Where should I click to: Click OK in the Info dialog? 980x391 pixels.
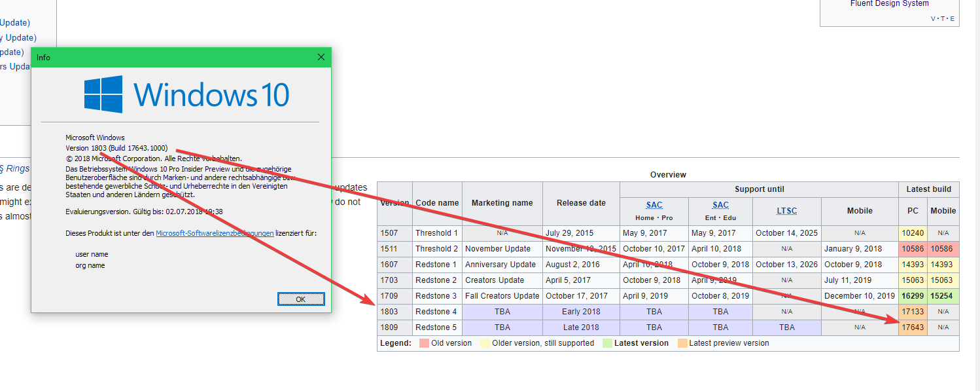point(301,299)
